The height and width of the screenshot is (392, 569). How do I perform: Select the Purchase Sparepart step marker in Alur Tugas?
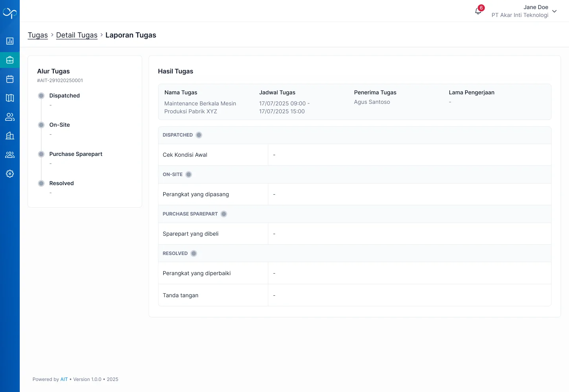click(41, 154)
